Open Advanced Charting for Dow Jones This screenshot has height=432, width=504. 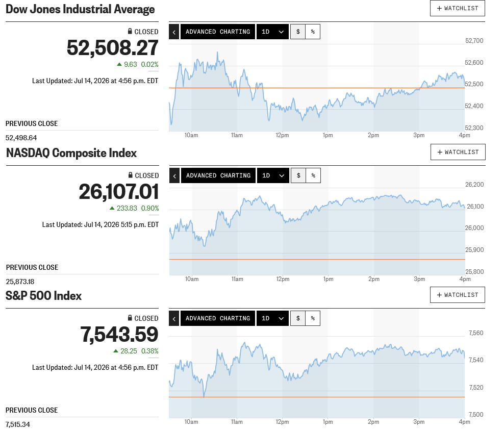tap(218, 32)
